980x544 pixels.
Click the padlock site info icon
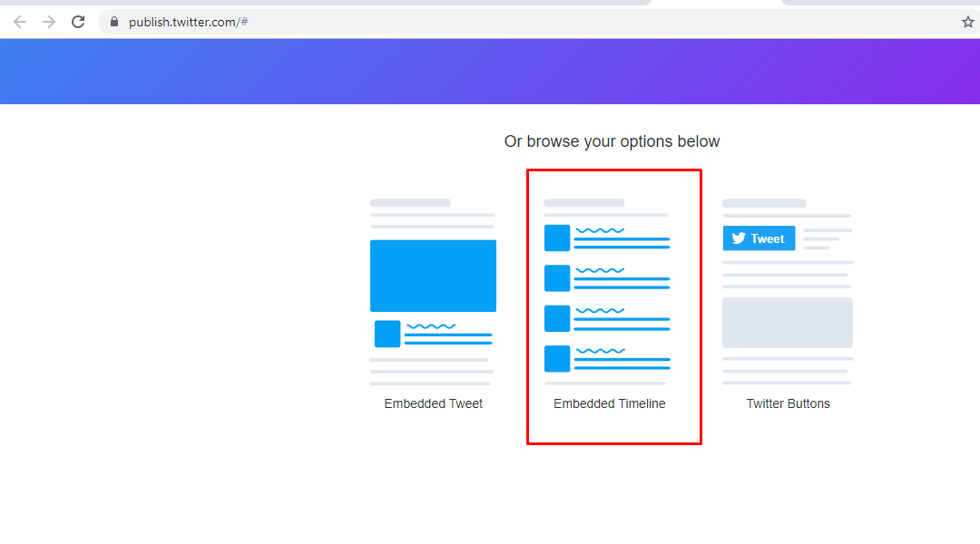point(113,22)
